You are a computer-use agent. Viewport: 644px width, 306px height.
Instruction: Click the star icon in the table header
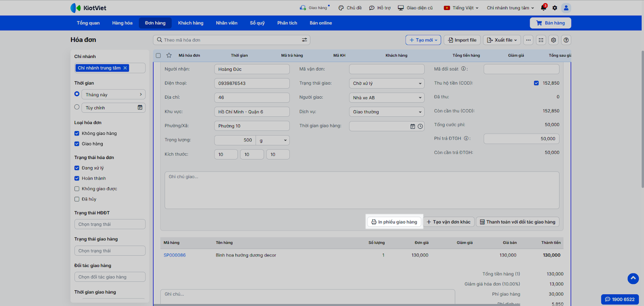[169, 55]
